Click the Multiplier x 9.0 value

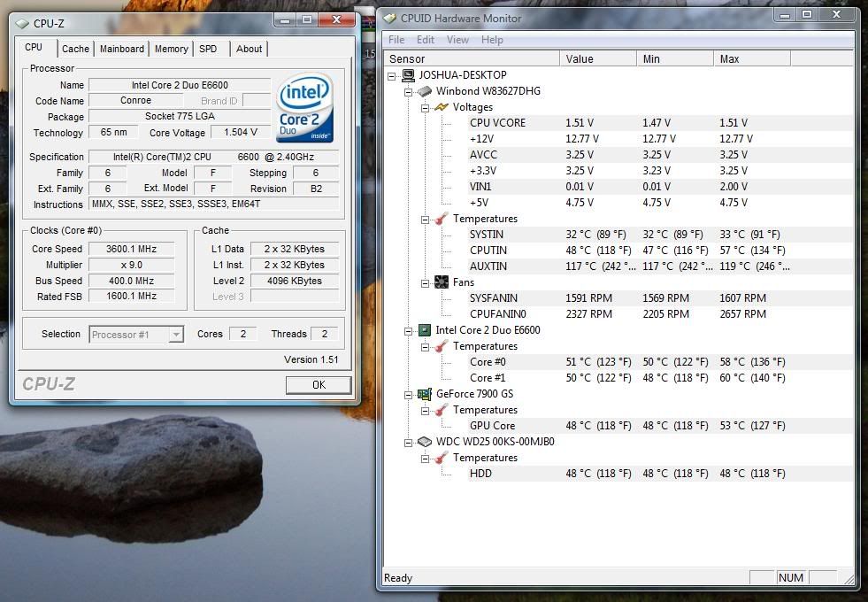[131, 266]
